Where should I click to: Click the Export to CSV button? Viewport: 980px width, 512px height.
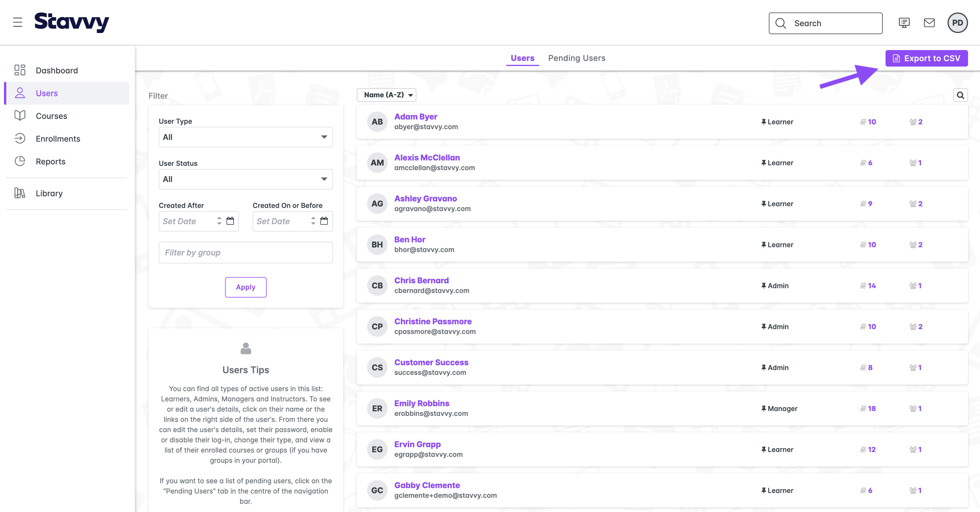[x=926, y=58]
